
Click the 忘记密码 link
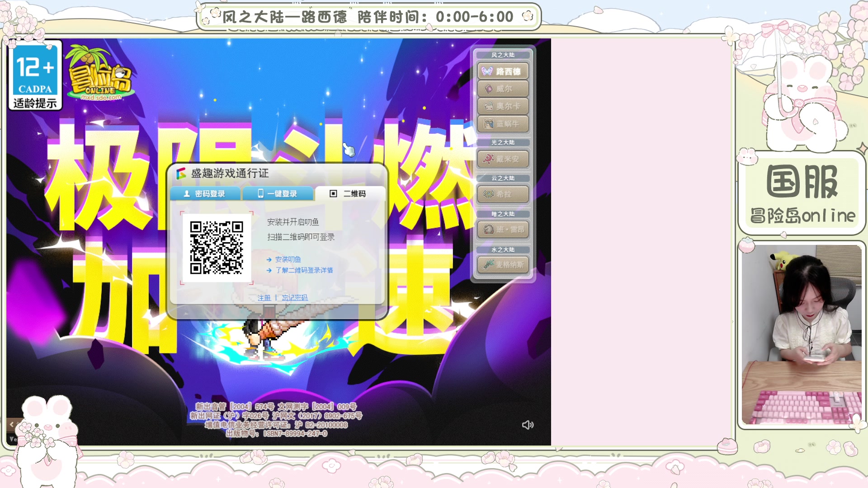point(295,298)
